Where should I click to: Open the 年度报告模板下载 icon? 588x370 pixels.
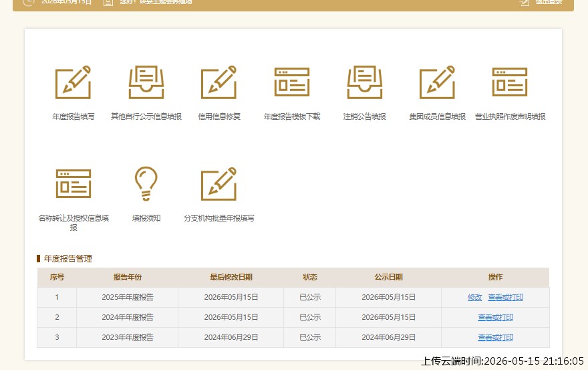tap(292, 82)
